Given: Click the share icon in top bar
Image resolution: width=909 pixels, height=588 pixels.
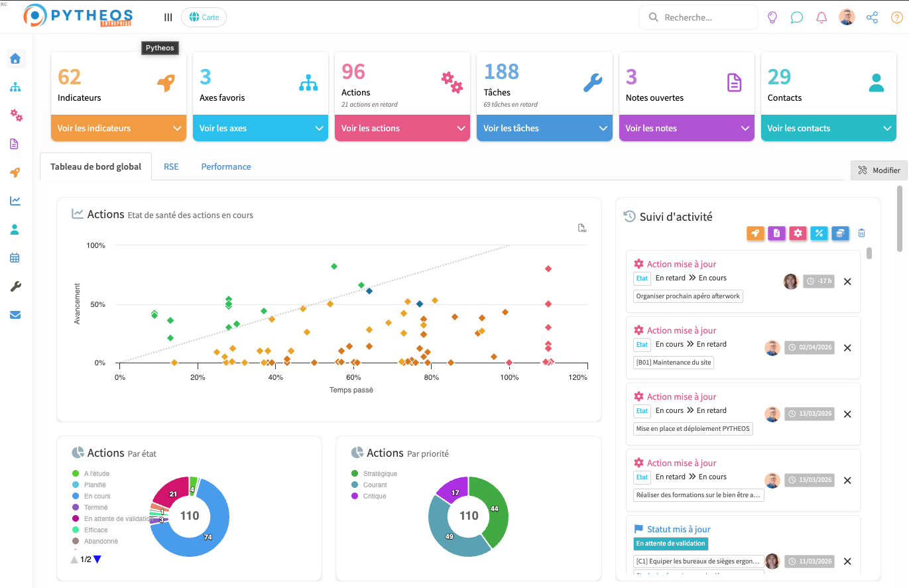Looking at the screenshot, I should click(872, 18).
